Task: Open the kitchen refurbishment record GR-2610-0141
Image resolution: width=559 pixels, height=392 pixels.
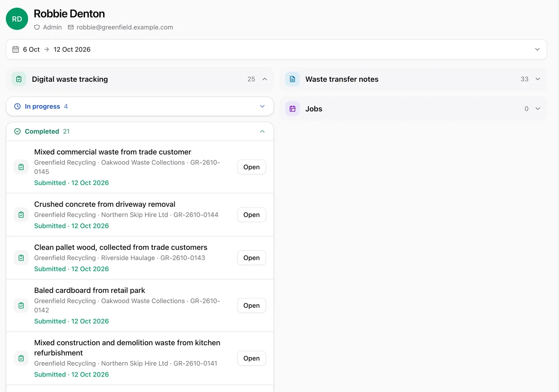Action: (x=251, y=358)
